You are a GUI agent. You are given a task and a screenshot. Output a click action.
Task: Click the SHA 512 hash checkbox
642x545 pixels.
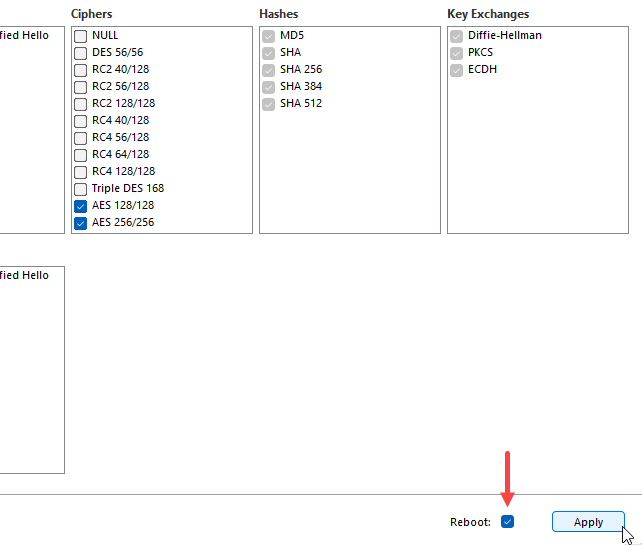tap(268, 103)
